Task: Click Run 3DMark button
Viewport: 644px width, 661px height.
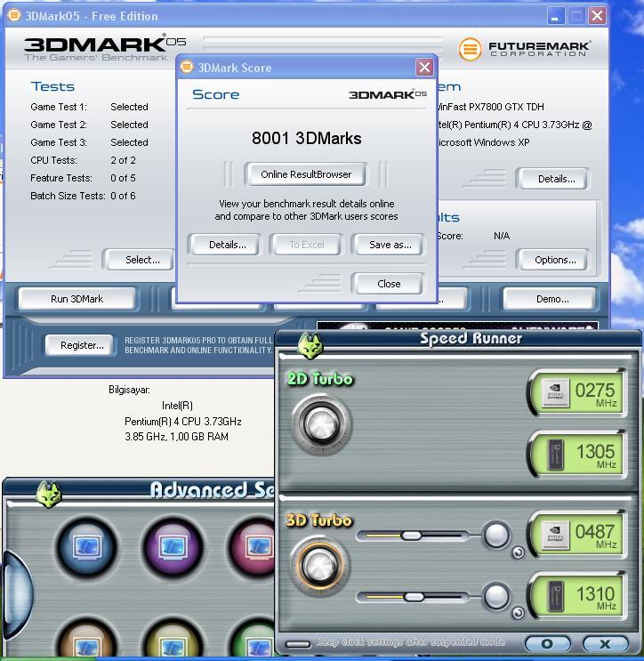Action: point(76,299)
